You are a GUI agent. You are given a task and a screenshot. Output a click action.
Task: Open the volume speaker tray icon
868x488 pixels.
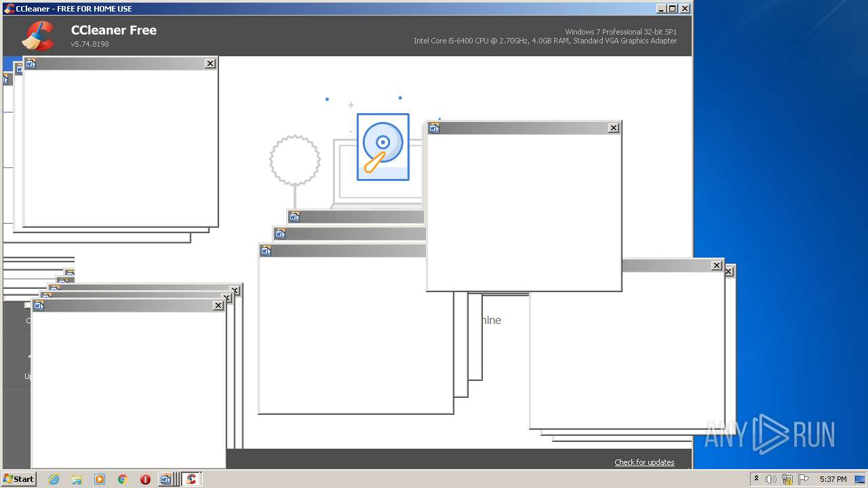coord(771,479)
